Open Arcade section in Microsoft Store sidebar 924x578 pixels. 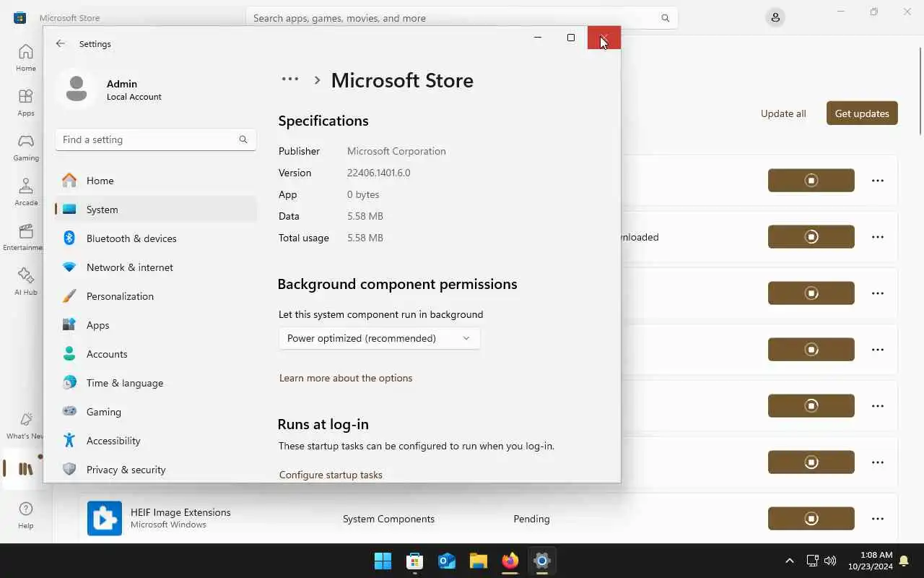(x=25, y=192)
